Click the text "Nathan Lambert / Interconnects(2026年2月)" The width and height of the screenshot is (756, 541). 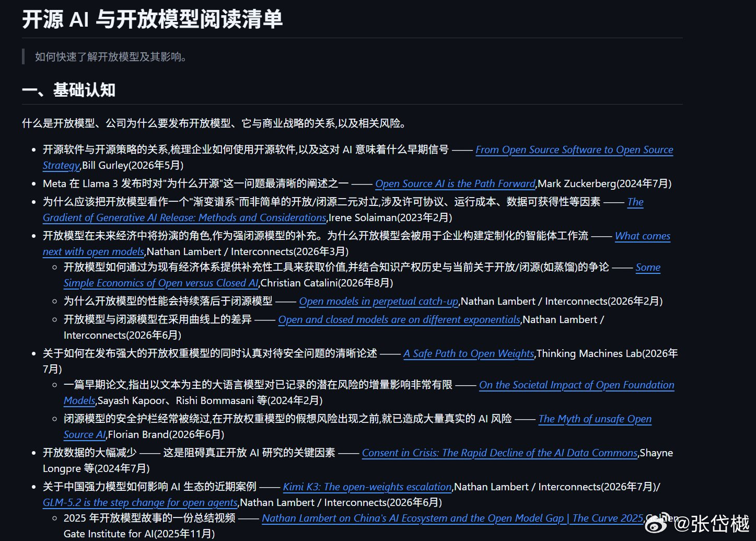(x=562, y=301)
